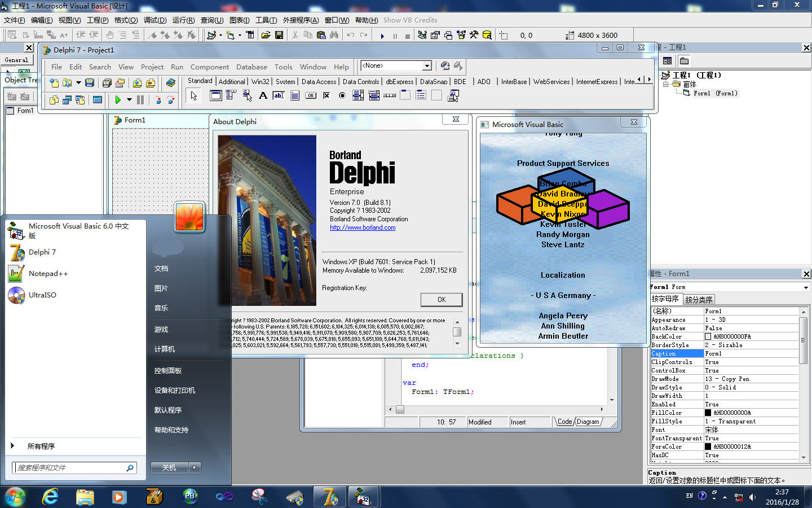812x508 pixels.
Task: Click the VB End (stop) button
Action: tap(408, 36)
